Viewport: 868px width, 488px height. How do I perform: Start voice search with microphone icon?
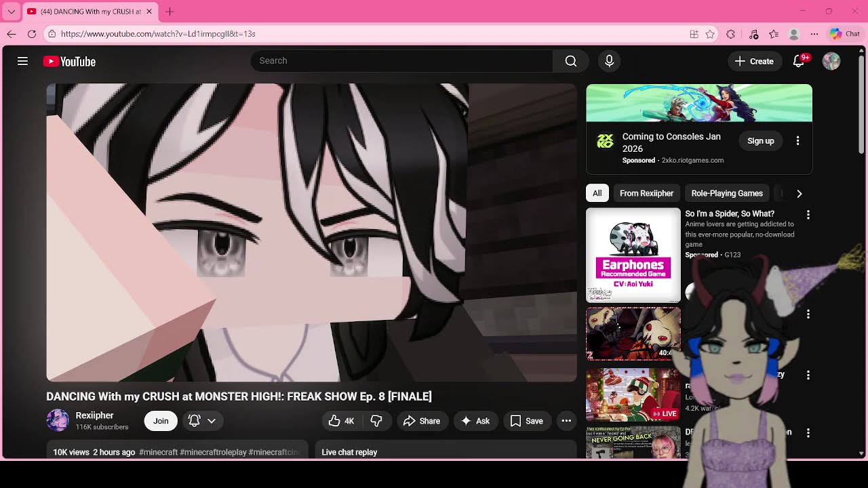(x=609, y=61)
